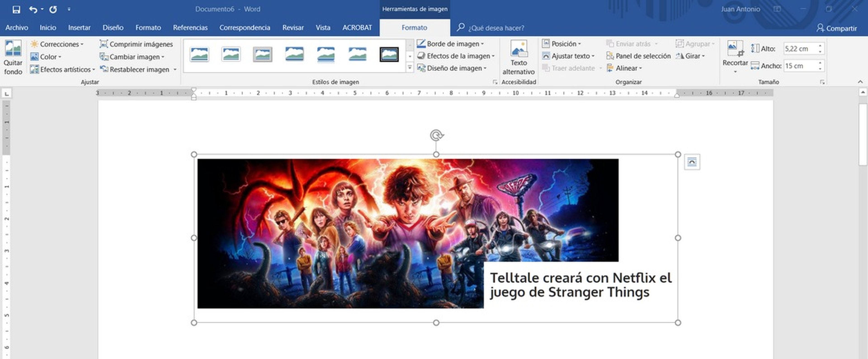Undo the last action
868x359 pixels.
coord(33,9)
